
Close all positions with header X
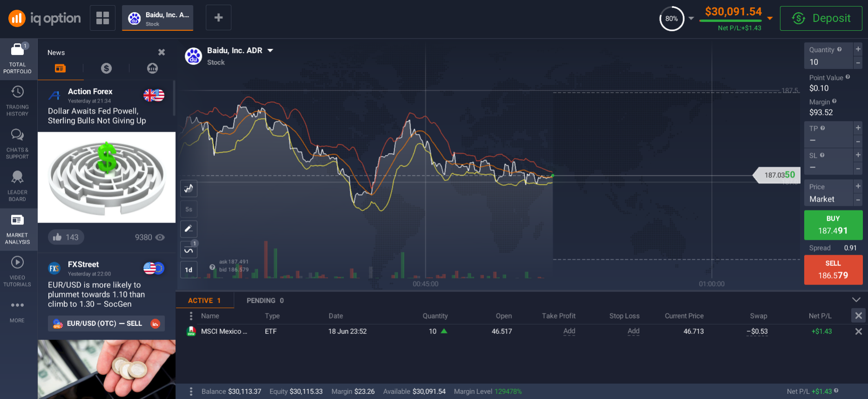coord(858,316)
